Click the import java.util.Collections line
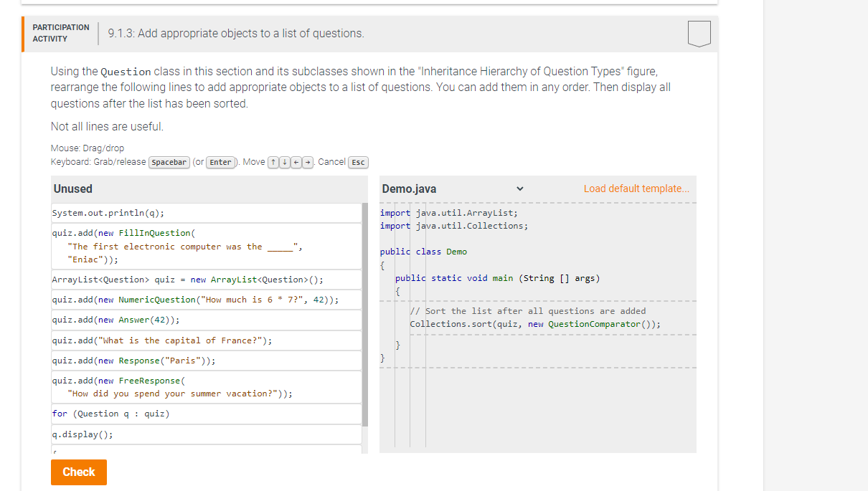868x491 pixels. tap(454, 226)
